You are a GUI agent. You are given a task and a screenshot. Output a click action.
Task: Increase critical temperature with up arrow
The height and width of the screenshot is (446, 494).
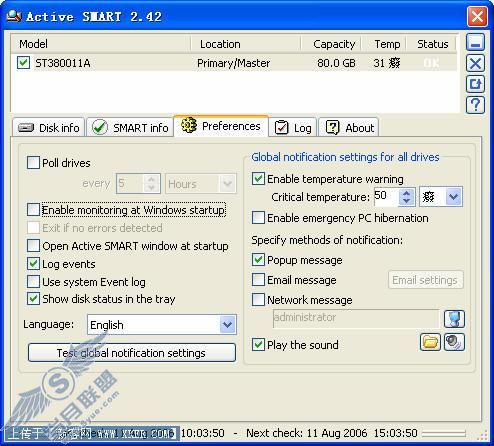(x=406, y=193)
